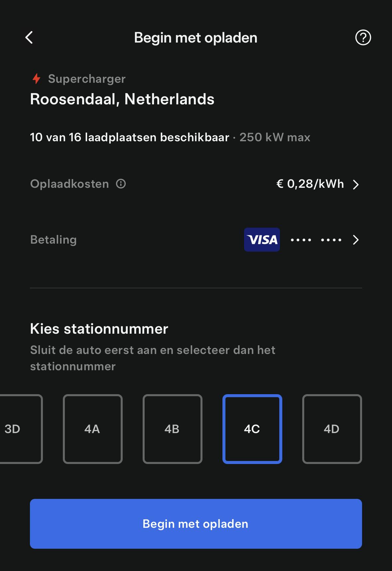392x571 pixels.
Task: Open the help question mark icon
Action: pyautogui.click(x=363, y=38)
